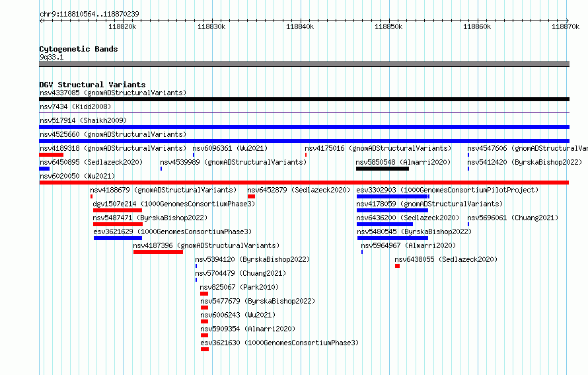Viewport: 588px width, 375px height.
Task: Click nsv5850548 (Almarri2020) label
Action: click(403, 162)
